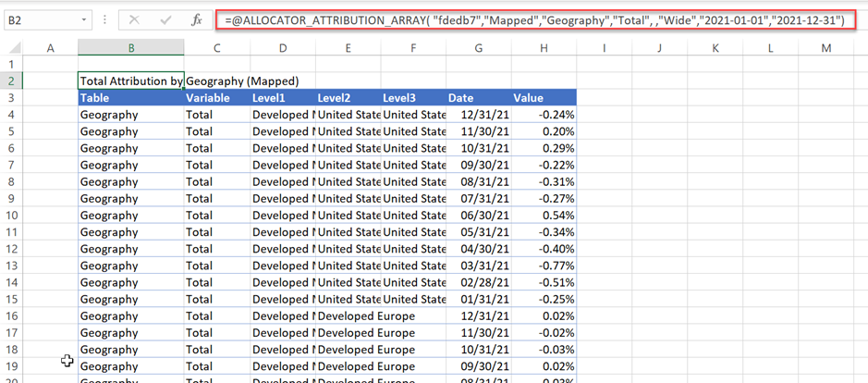Image resolution: width=868 pixels, height=383 pixels.
Task: Select the Total Attribution title cell B2
Action: 130,81
